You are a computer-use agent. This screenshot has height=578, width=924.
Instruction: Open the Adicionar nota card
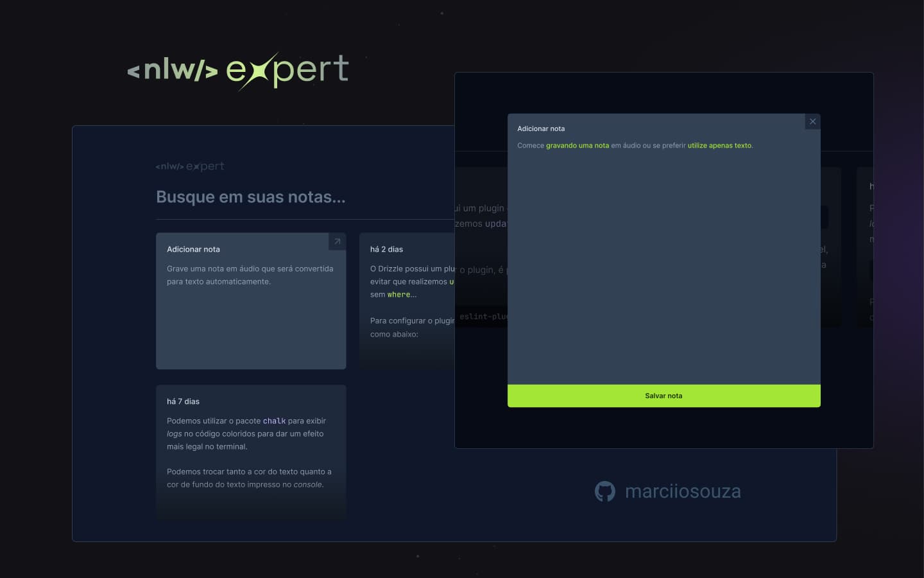[251, 301]
